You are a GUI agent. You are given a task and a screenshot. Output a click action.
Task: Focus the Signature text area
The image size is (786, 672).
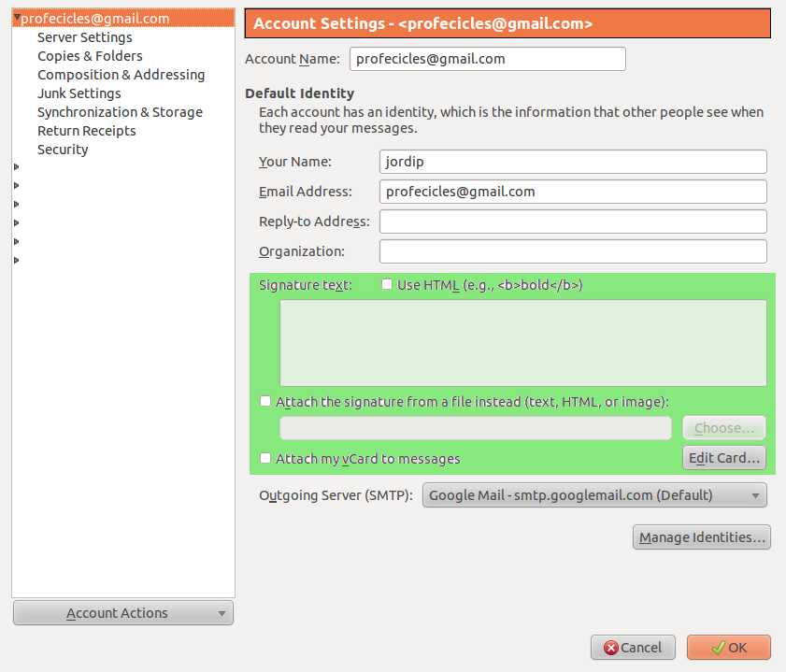coord(522,342)
